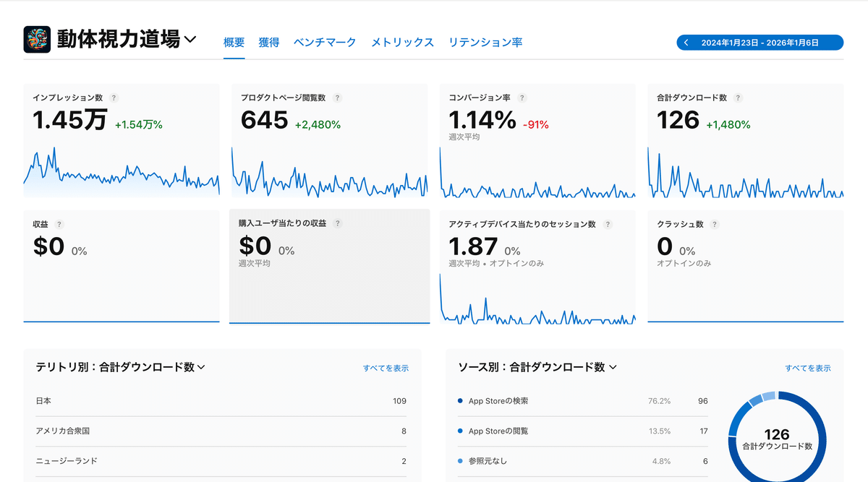The image size is (868, 482).
Task: Click すべてを表示 in the territory downloads panel
Action: click(385, 368)
